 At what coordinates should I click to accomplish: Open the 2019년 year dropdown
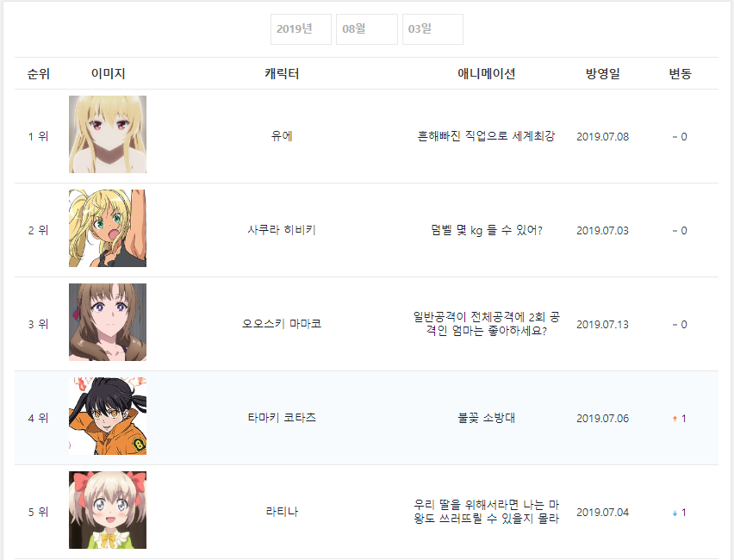[x=301, y=29]
